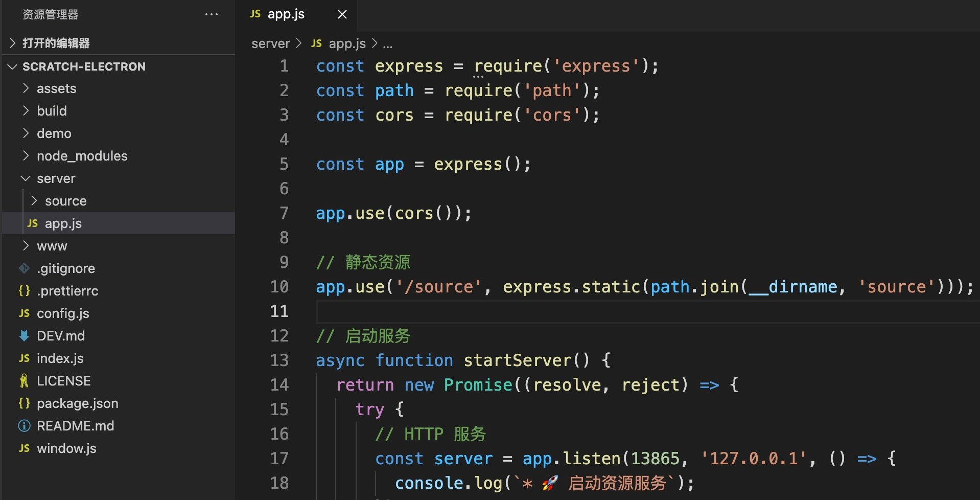Open the .prettierrc file
Viewport: 980px width, 500px height.
(x=119, y=291)
